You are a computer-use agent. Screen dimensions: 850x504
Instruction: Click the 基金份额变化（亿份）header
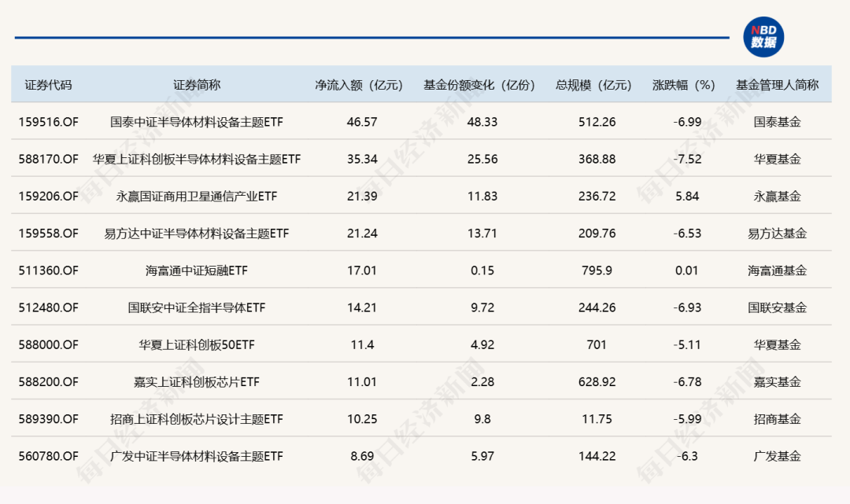(x=479, y=85)
